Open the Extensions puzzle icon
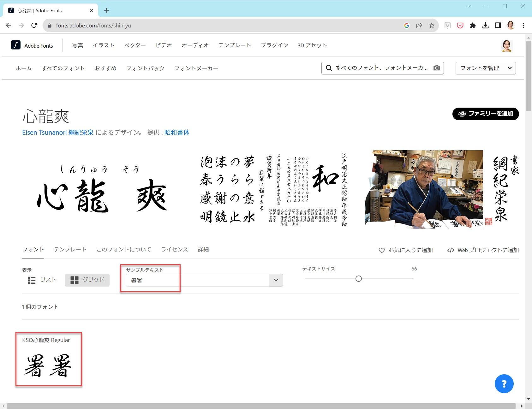The image size is (532, 409). coord(473,25)
